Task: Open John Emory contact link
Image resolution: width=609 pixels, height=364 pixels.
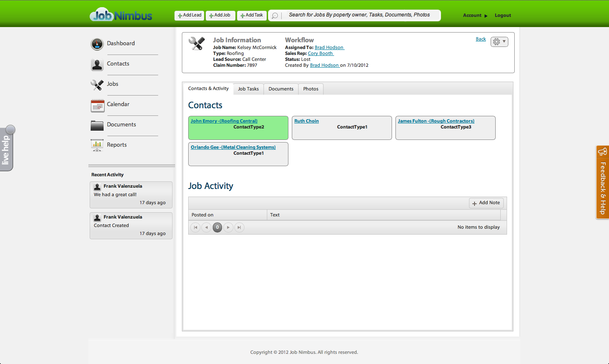Action: tap(224, 121)
